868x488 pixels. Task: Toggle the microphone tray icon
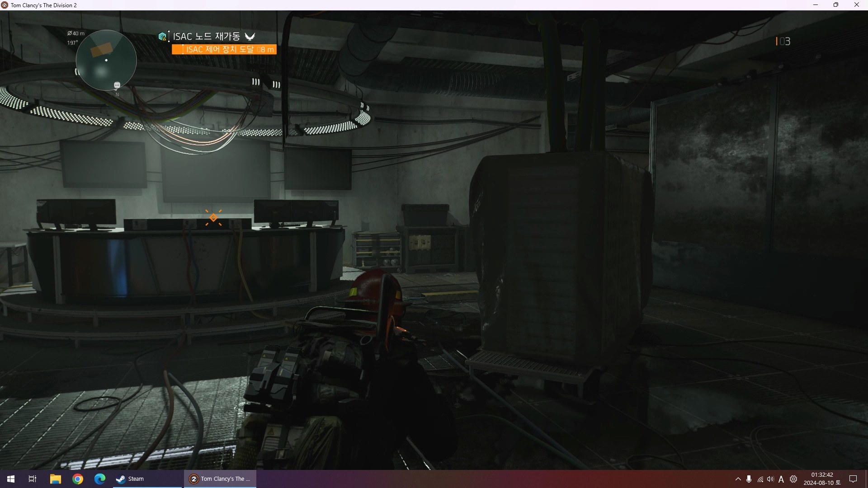[749, 479]
